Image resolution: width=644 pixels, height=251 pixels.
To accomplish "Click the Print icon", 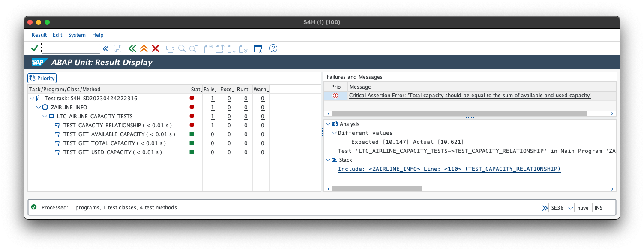I will (170, 48).
